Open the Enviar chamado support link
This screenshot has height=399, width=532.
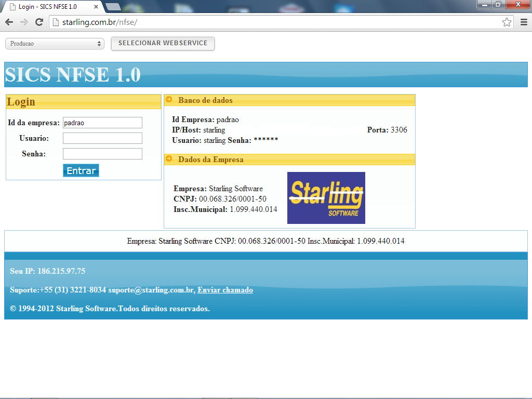[x=225, y=290]
